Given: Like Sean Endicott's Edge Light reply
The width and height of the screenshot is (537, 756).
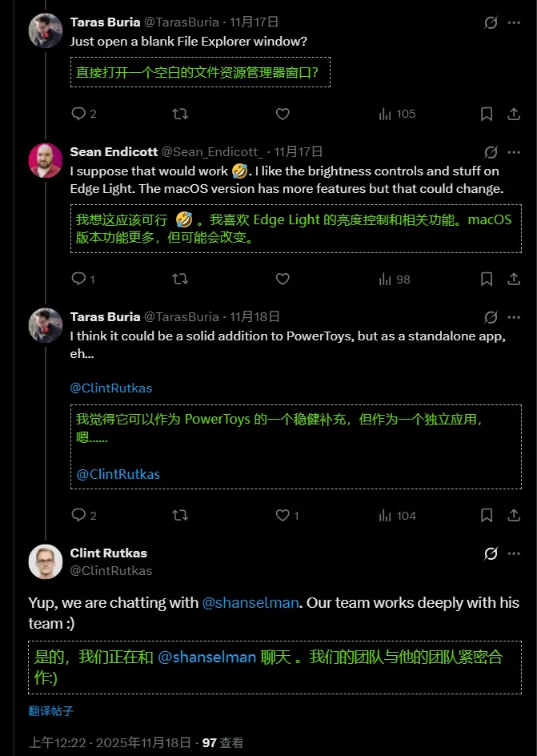Looking at the screenshot, I should (282, 279).
